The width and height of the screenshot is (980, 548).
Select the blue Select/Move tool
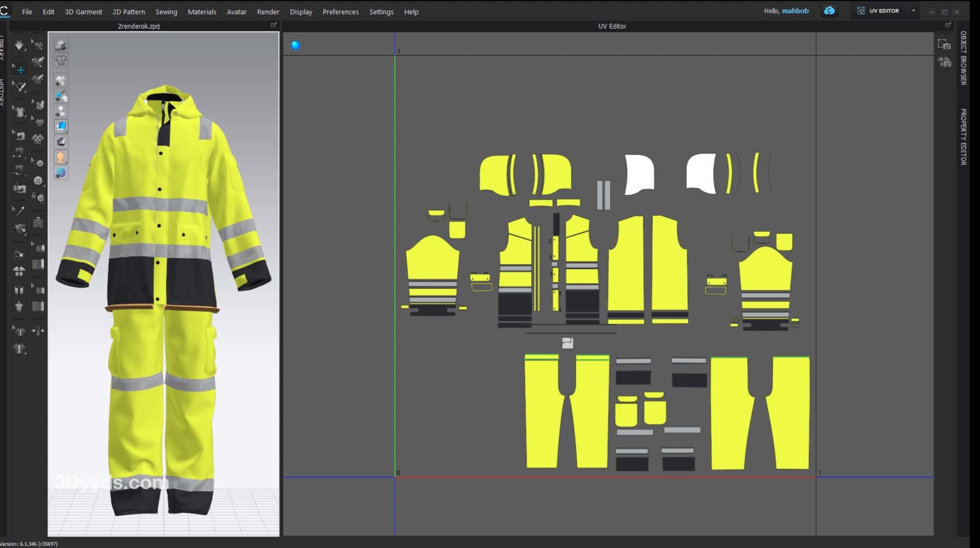click(x=20, y=70)
